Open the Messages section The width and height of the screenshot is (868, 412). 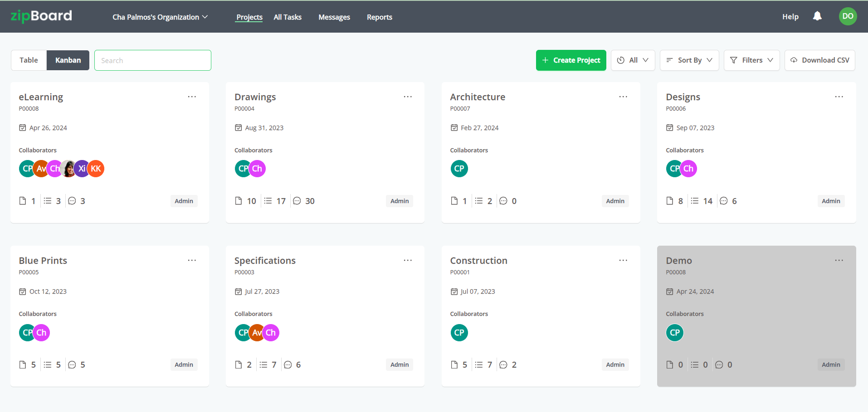[334, 17]
